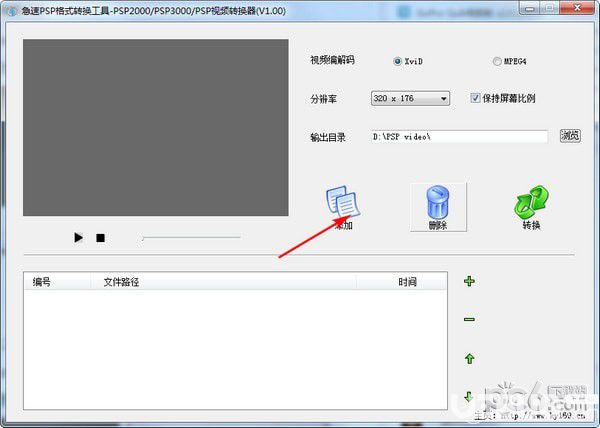
Task: Close the PSP converter window
Action: click(578, 8)
